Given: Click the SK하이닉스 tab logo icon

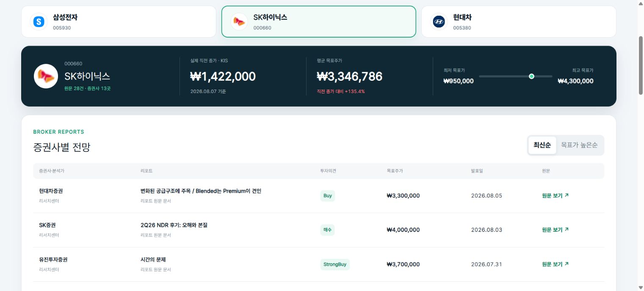Looking at the screenshot, I should point(239,22).
